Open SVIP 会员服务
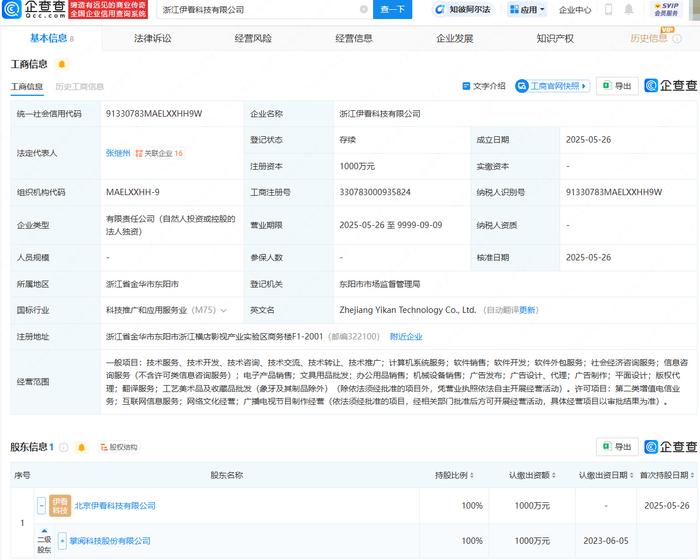The width and height of the screenshot is (700, 560). coord(666,9)
